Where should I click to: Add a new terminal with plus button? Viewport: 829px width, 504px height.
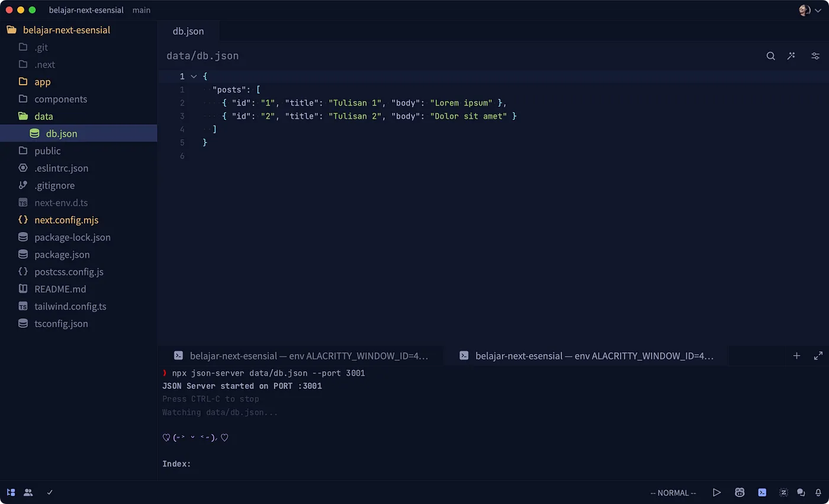click(x=796, y=356)
